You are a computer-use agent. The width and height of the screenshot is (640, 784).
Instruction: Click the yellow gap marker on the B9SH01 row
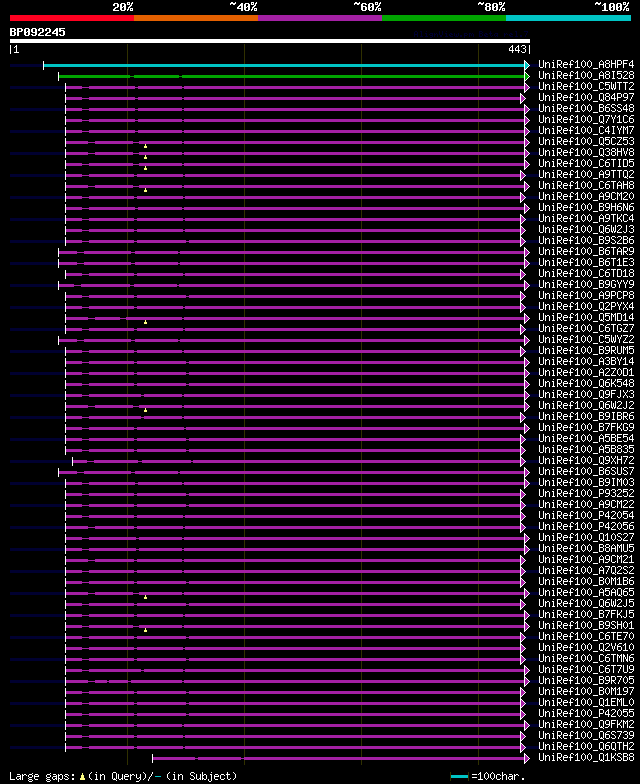pyautogui.click(x=146, y=630)
